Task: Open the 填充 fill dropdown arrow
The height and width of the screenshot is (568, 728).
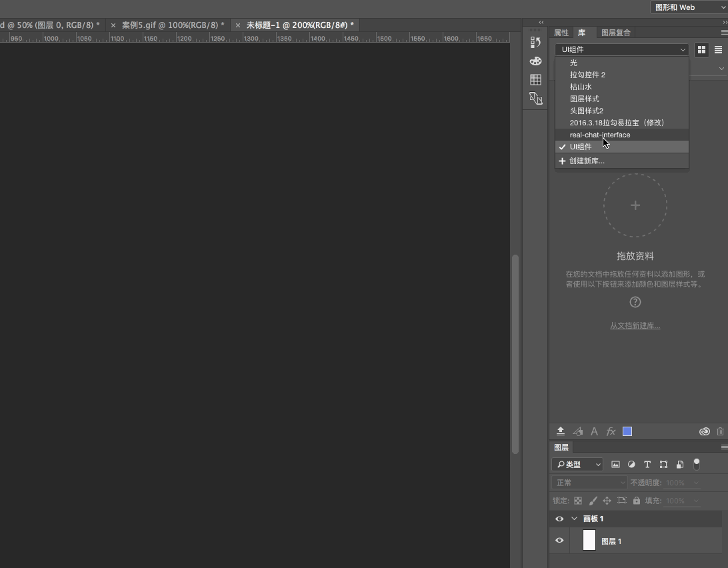Action: (696, 501)
